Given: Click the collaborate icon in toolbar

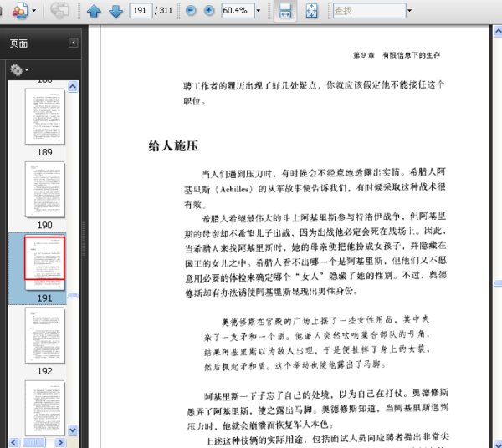Looking at the screenshot, I should (x=59, y=12).
